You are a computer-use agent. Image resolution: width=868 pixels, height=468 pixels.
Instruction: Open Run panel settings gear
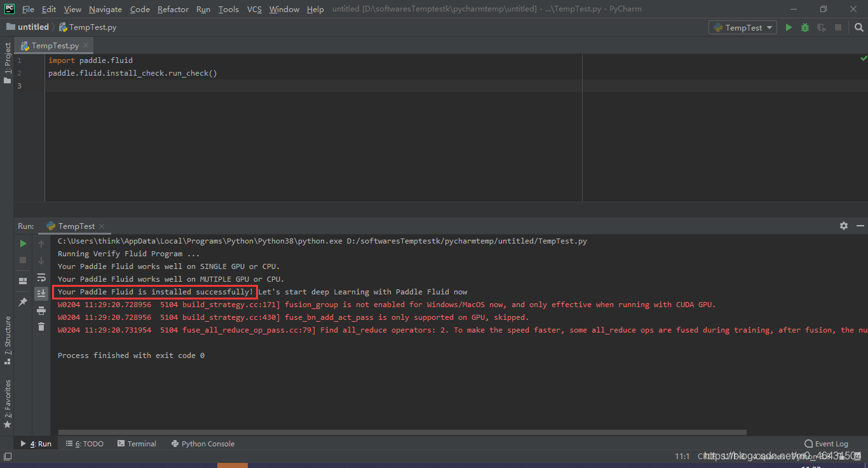pos(844,226)
